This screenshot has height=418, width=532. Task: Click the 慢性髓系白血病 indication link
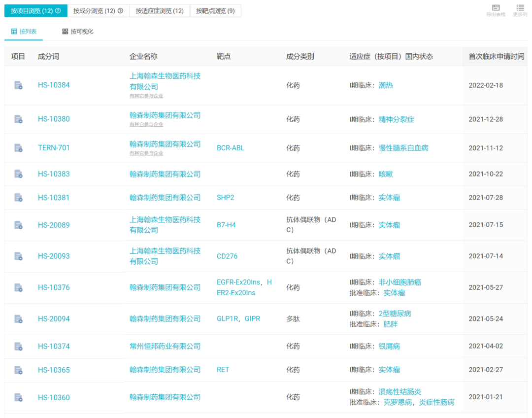(x=403, y=148)
